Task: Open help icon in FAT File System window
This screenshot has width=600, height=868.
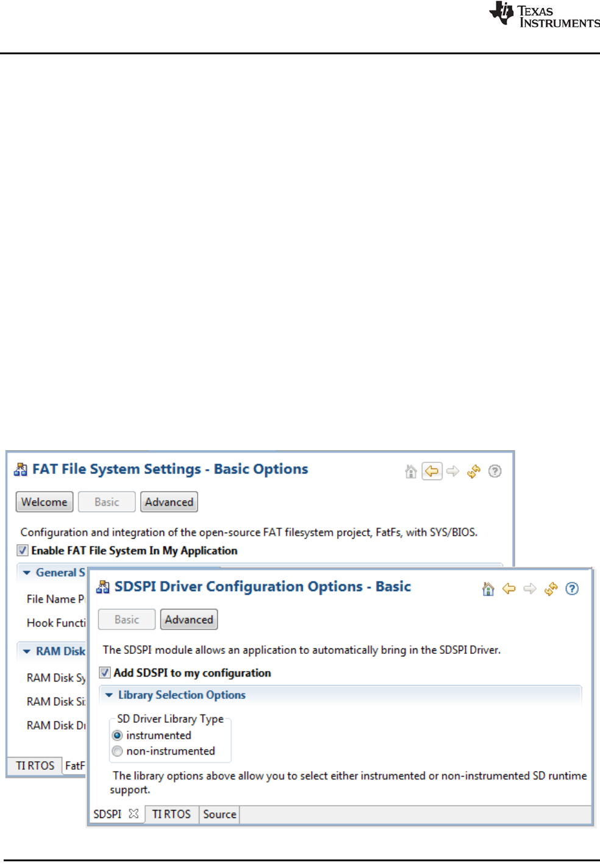Action: click(x=495, y=472)
